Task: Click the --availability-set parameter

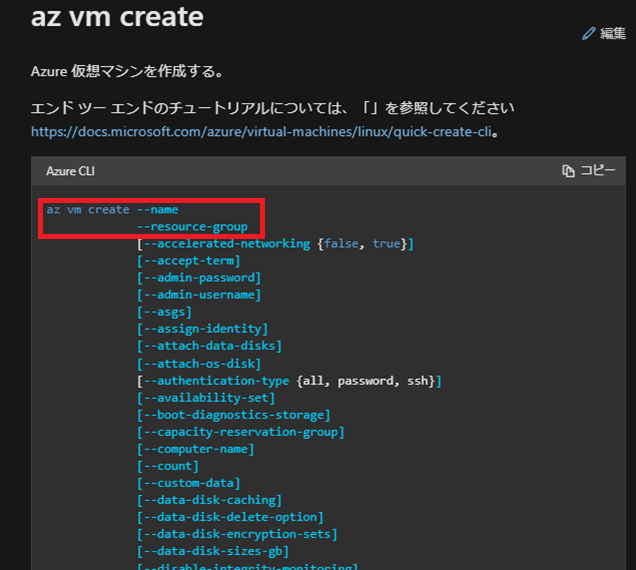Action: pyautogui.click(x=206, y=398)
